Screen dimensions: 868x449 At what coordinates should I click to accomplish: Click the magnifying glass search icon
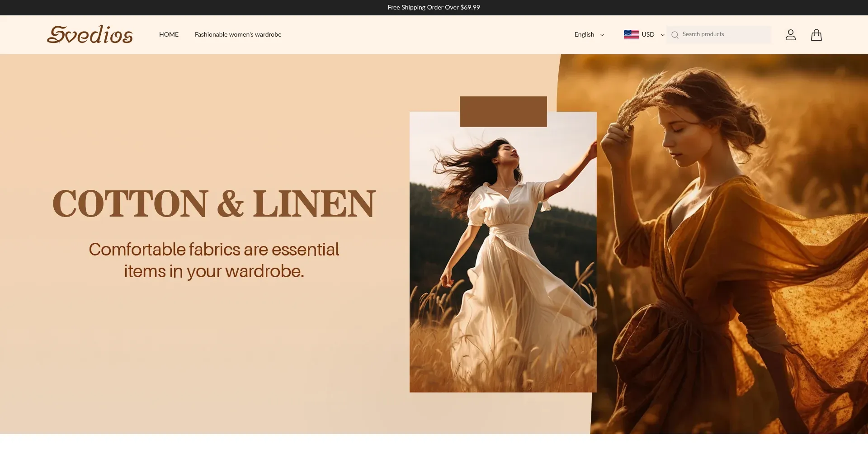point(675,35)
